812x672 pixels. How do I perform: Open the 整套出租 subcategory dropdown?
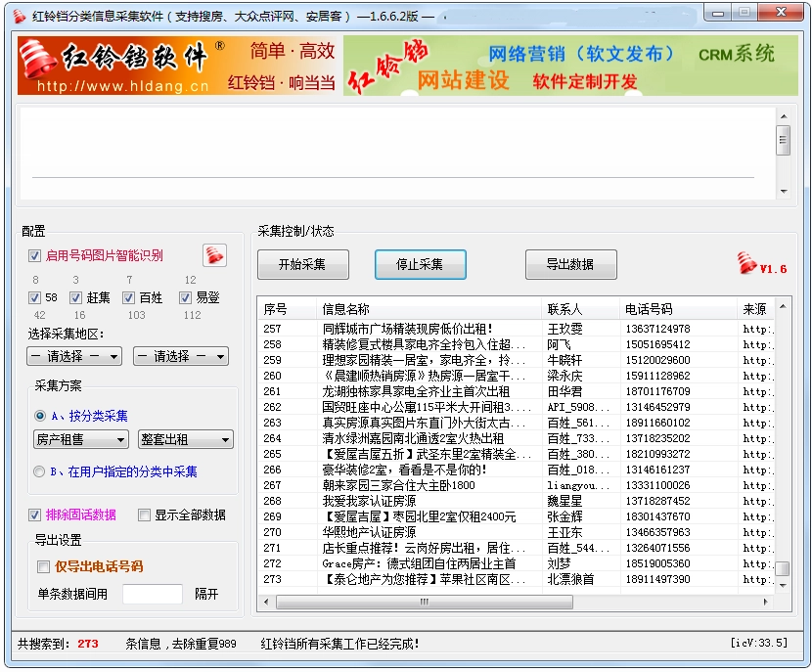[185, 439]
